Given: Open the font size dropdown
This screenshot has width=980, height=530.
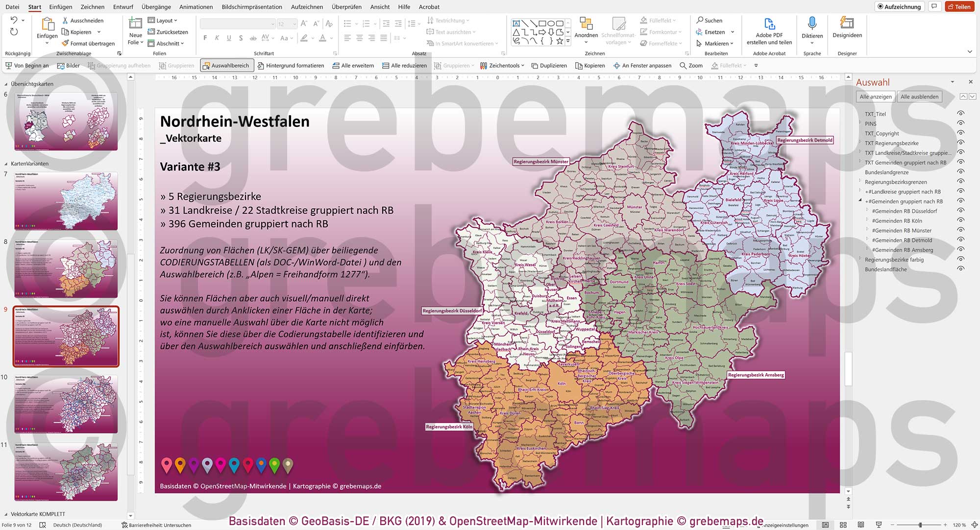Looking at the screenshot, I should [294, 24].
